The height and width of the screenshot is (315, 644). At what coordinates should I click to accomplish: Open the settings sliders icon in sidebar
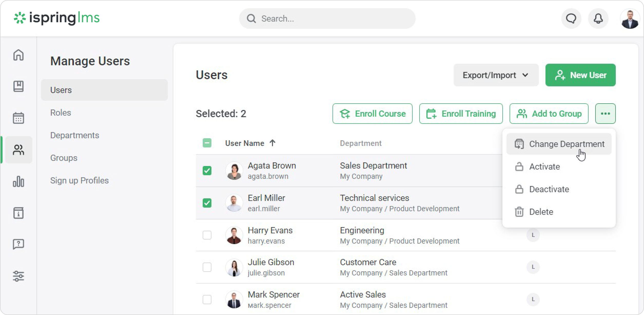(x=18, y=276)
